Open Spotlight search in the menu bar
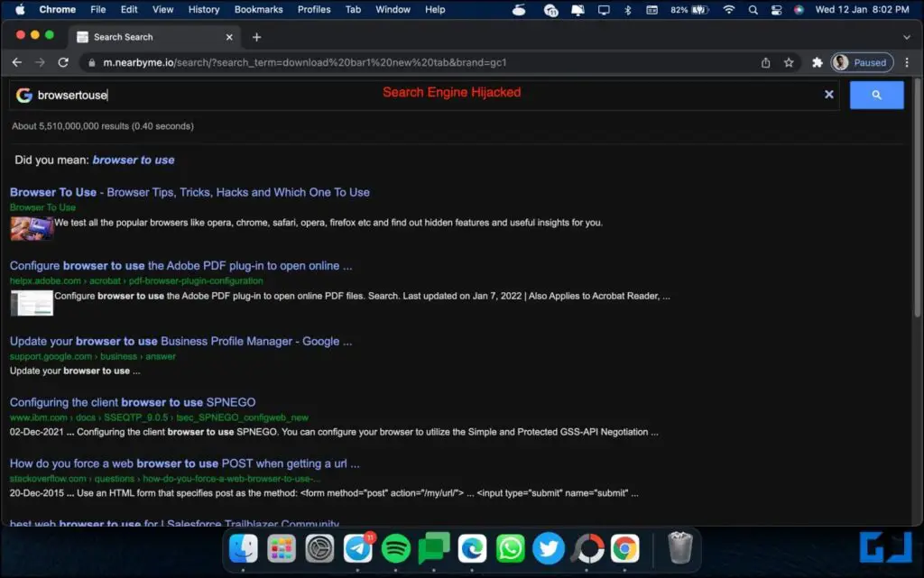 coord(753,9)
